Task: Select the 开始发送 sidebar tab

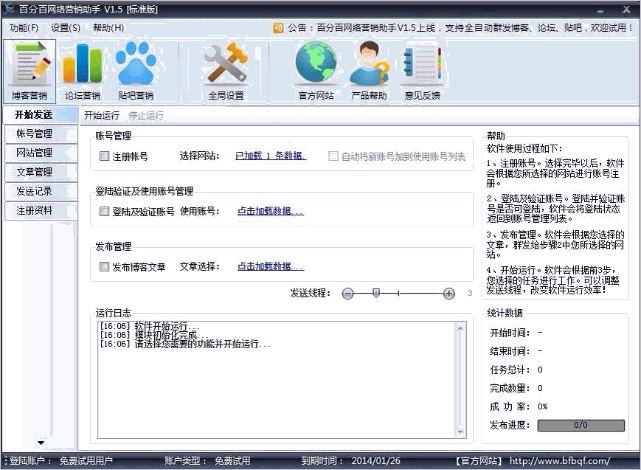Action: coord(40,115)
